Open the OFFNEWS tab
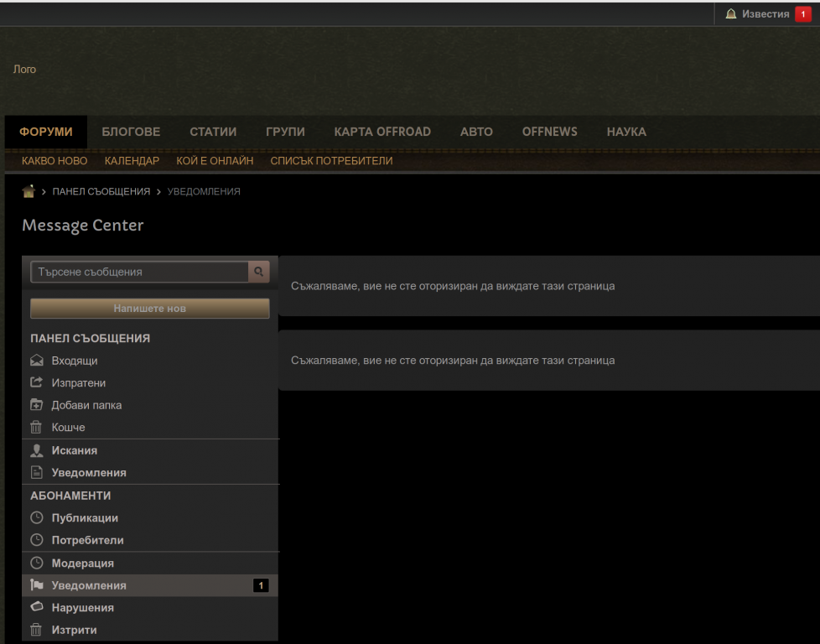820x644 pixels. tap(550, 132)
